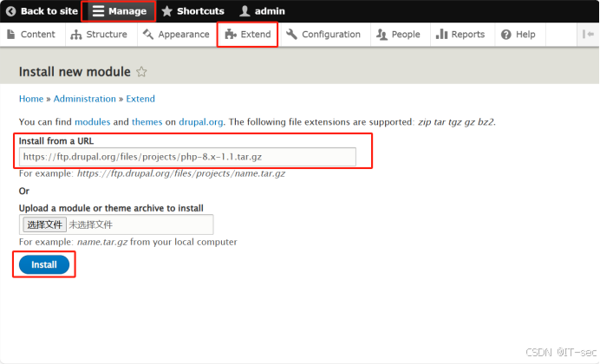Screen dimensions: 600x364
Task: Click the Manage hamburger icon
Action: pos(98,11)
